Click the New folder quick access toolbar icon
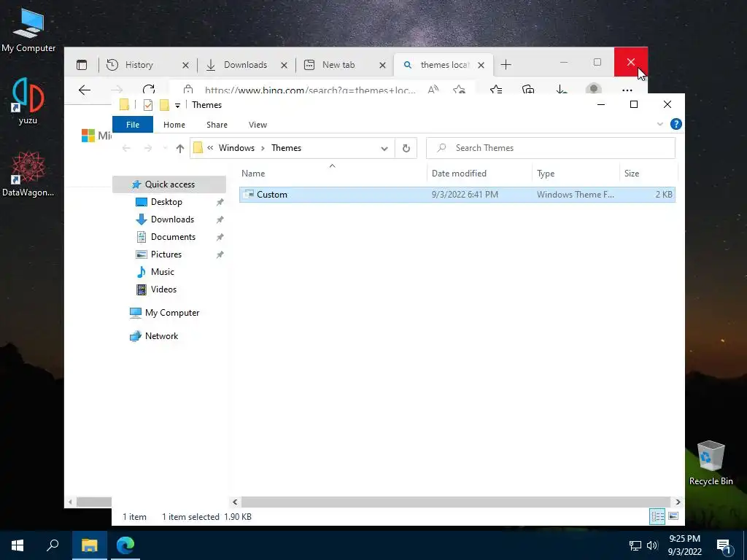The height and width of the screenshot is (560, 747). pyautogui.click(x=164, y=105)
